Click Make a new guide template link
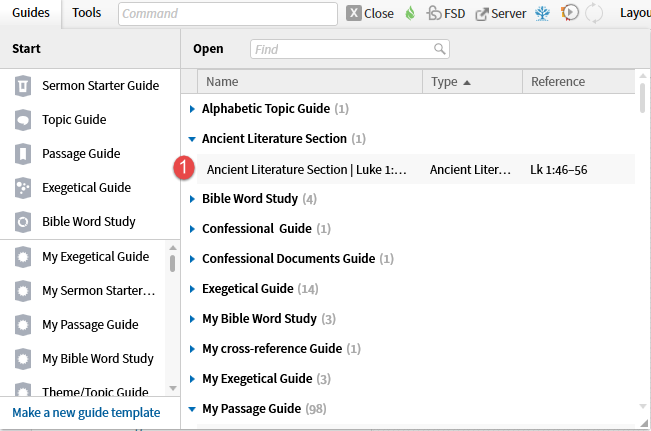This screenshot has width=651, height=431. (x=86, y=413)
